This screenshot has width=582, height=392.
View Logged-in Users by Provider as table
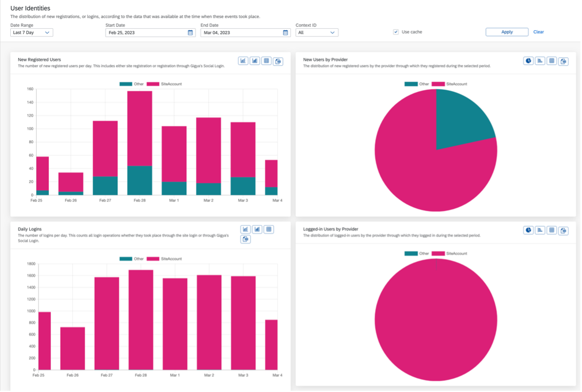[552, 230]
